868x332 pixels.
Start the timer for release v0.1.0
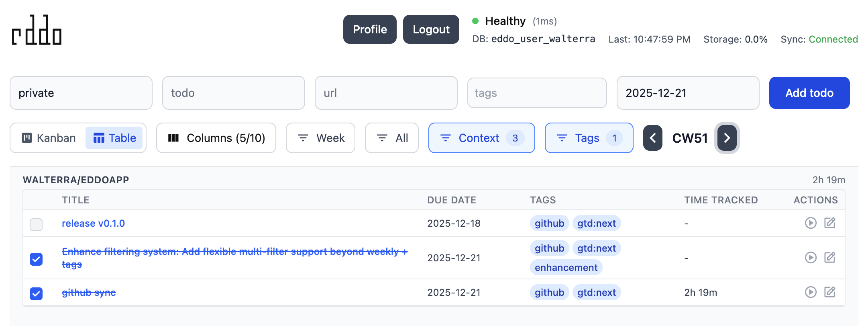[x=811, y=223]
